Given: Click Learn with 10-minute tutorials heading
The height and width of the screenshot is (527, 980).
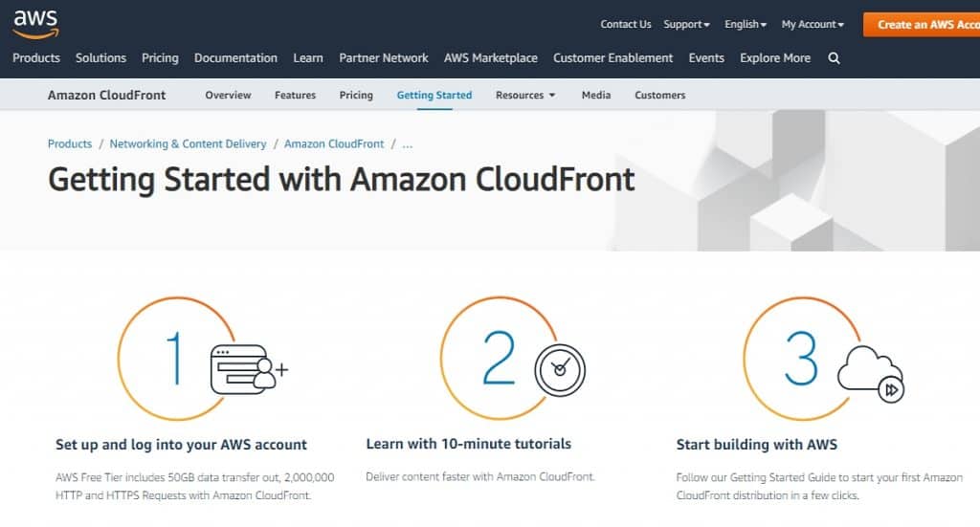Looking at the screenshot, I should (x=469, y=444).
